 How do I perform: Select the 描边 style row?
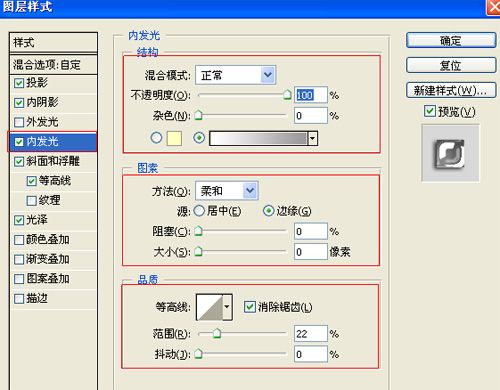(x=53, y=299)
